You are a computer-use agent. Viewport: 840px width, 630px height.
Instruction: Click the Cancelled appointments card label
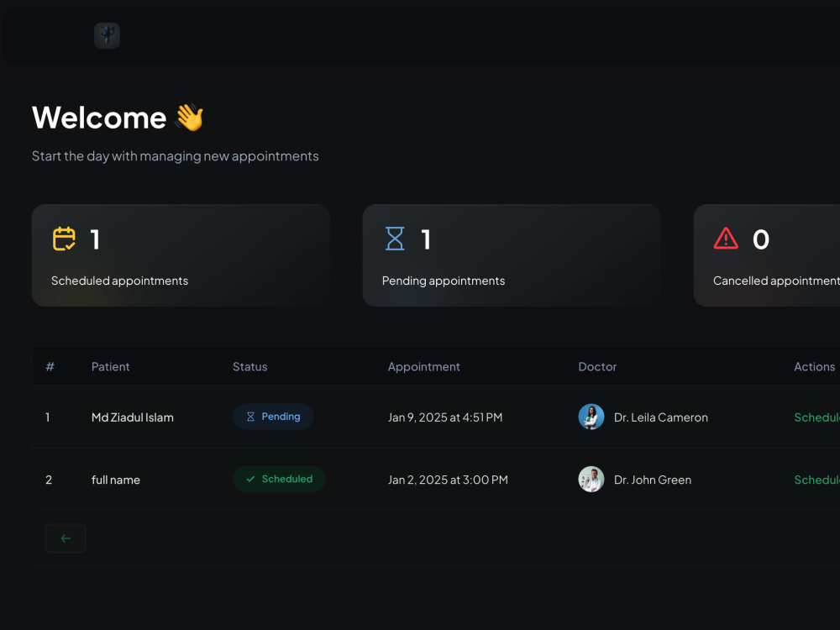(776, 281)
